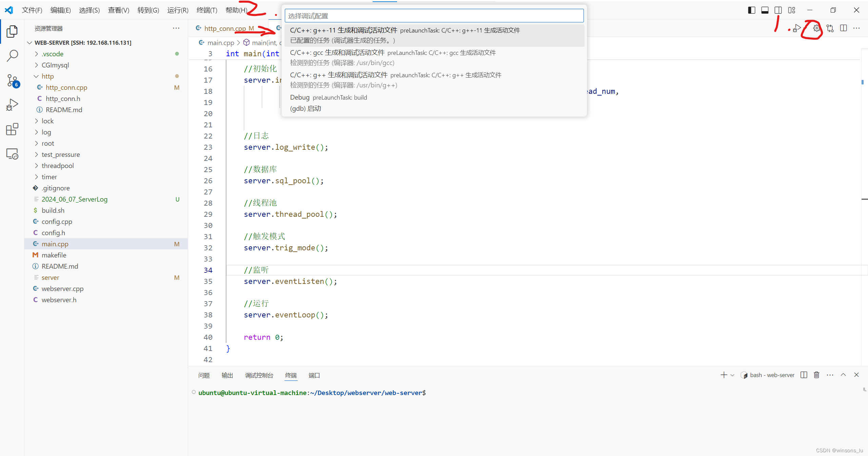Screen dimensions: 868x456
Task: Collapse the http folder in Explorer
Action: pos(48,76)
